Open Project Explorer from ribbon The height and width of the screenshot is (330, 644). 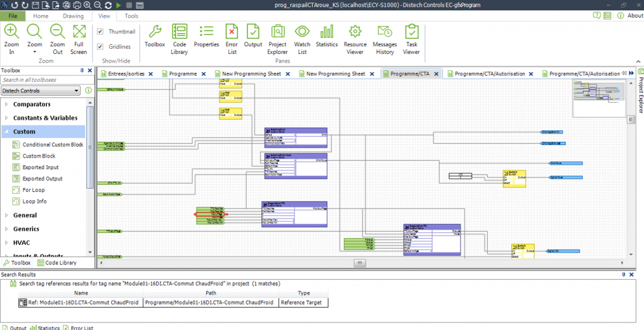click(277, 40)
